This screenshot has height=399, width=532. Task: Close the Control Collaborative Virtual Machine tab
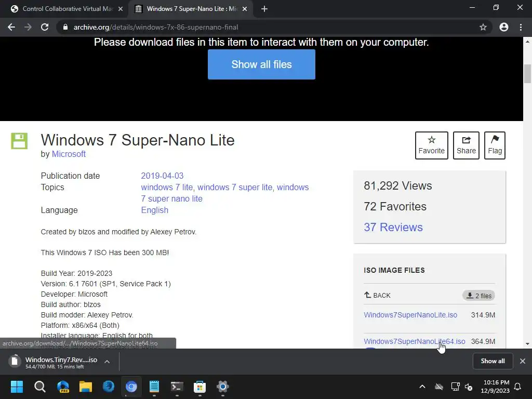(x=121, y=9)
